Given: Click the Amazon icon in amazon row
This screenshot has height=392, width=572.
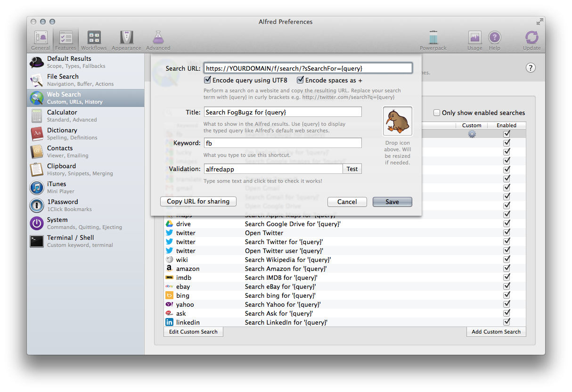Looking at the screenshot, I should 169,269.
